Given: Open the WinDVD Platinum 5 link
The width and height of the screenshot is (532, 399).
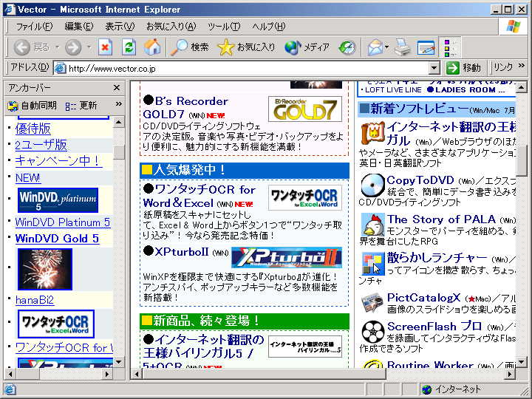Looking at the screenshot, I should pyautogui.click(x=63, y=222).
